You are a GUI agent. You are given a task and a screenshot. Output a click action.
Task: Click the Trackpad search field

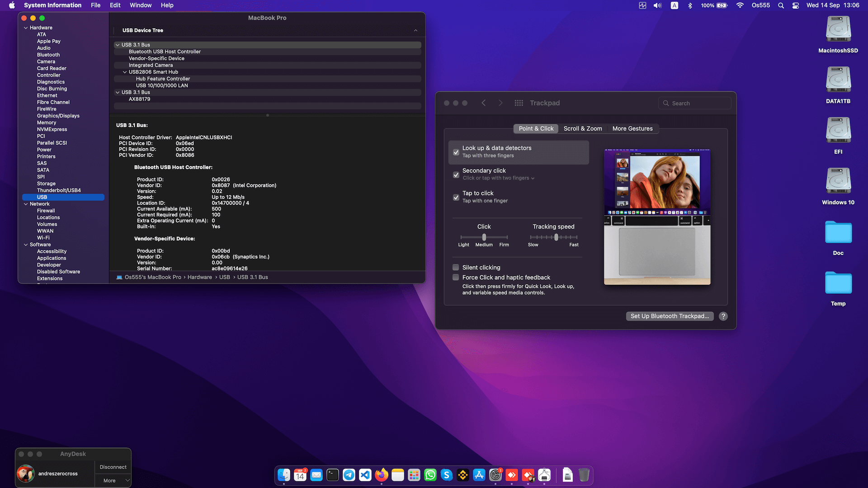coord(694,103)
